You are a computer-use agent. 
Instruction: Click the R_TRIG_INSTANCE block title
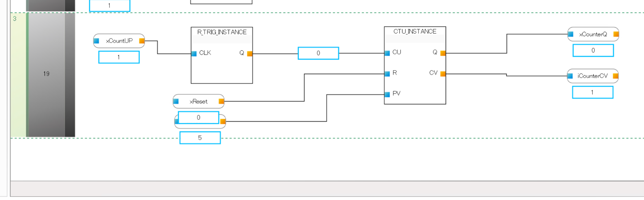click(x=222, y=32)
